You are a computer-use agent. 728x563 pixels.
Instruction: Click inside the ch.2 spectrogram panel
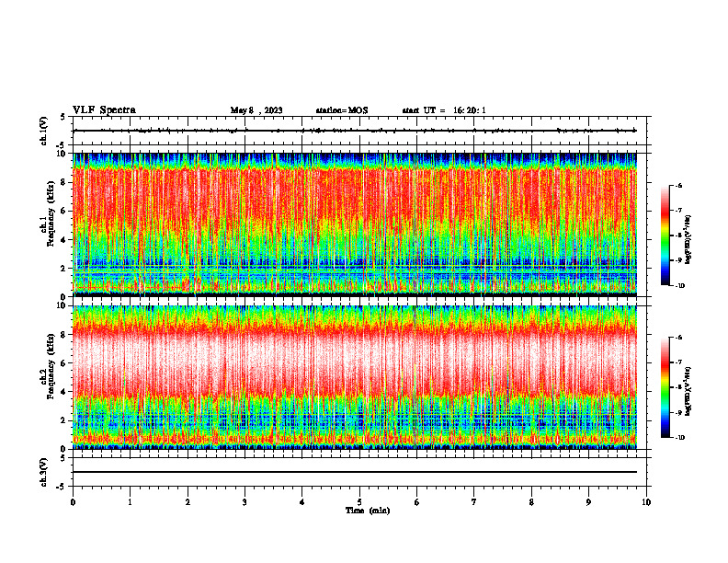coord(355,377)
